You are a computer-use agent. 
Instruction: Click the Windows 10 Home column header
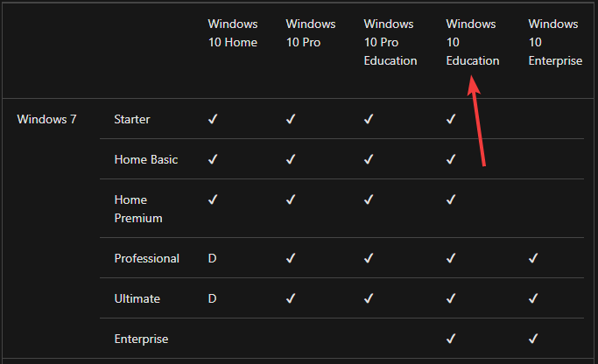[x=233, y=33]
